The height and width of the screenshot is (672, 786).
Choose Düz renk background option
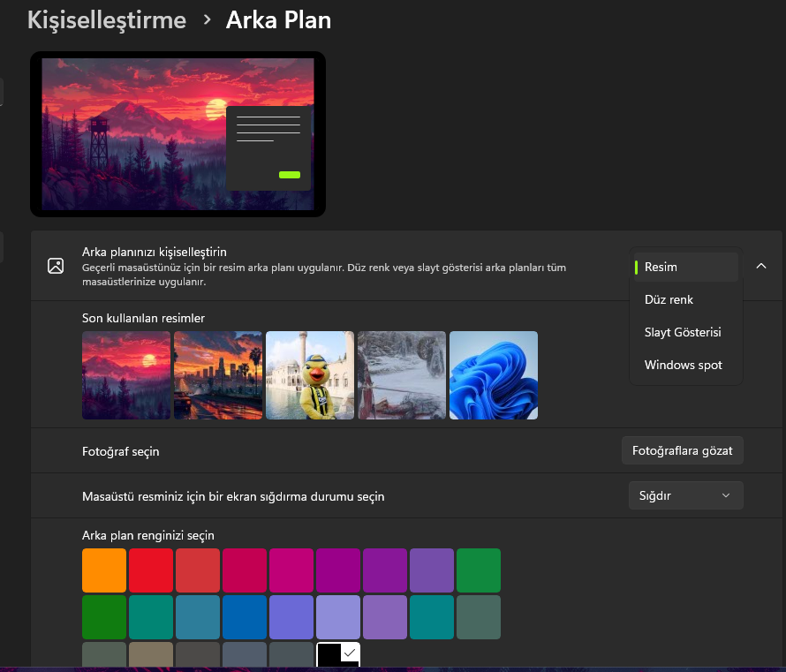tap(685, 299)
